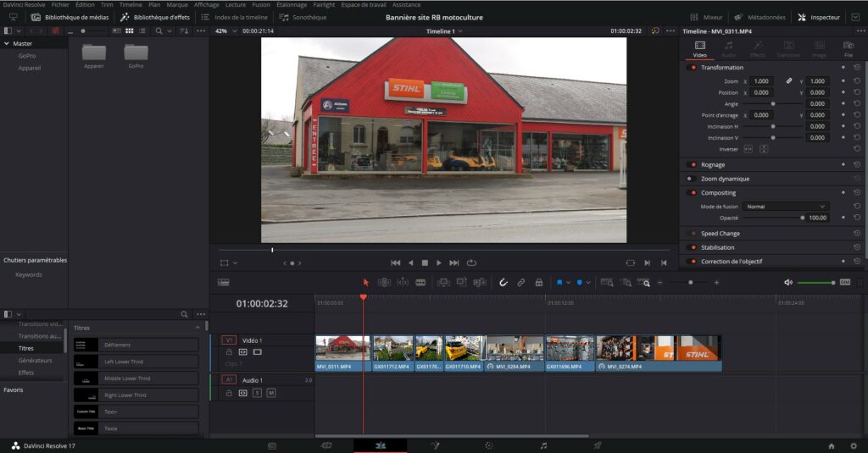Viewport: 868px width, 453px height.
Task: Open the Affichage menu
Action: coord(207,4)
